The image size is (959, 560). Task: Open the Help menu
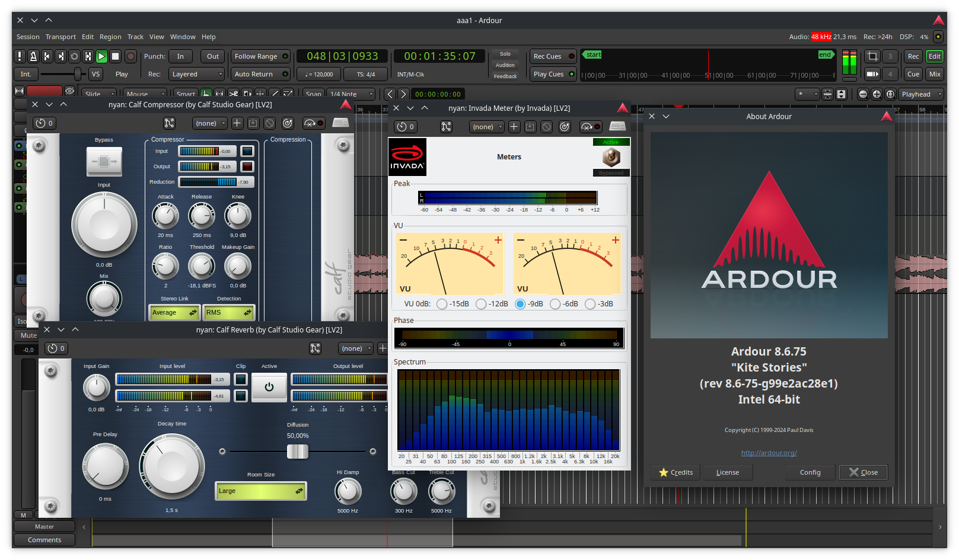208,37
